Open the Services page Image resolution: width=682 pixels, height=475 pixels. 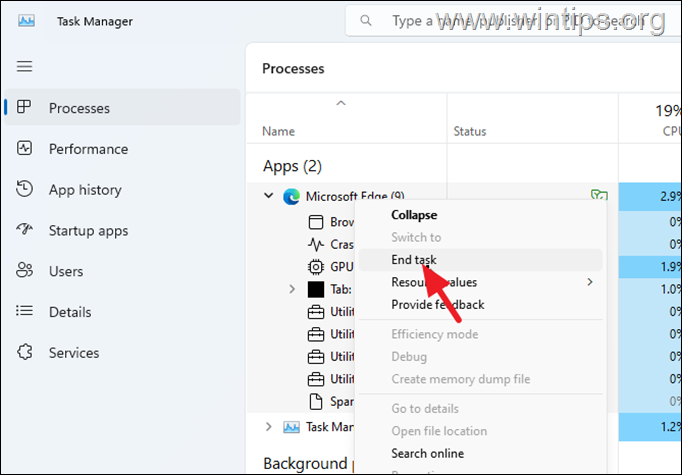pos(122,352)
